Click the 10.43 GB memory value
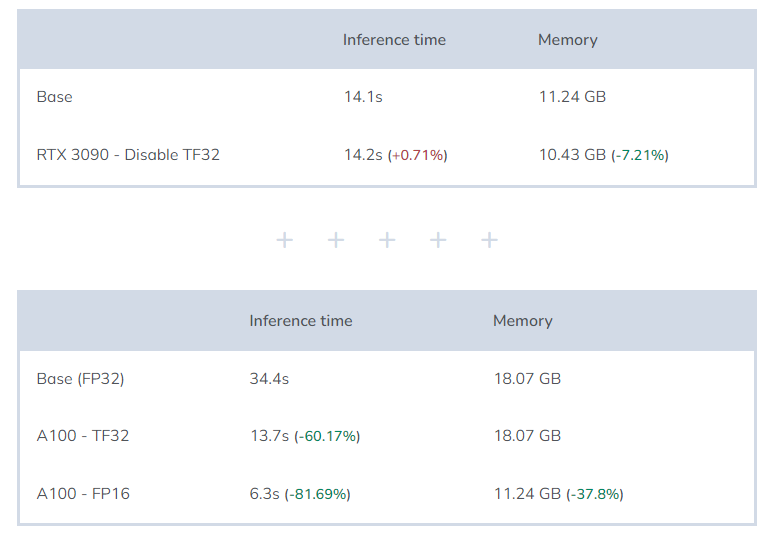 click(x=572, y=155)
